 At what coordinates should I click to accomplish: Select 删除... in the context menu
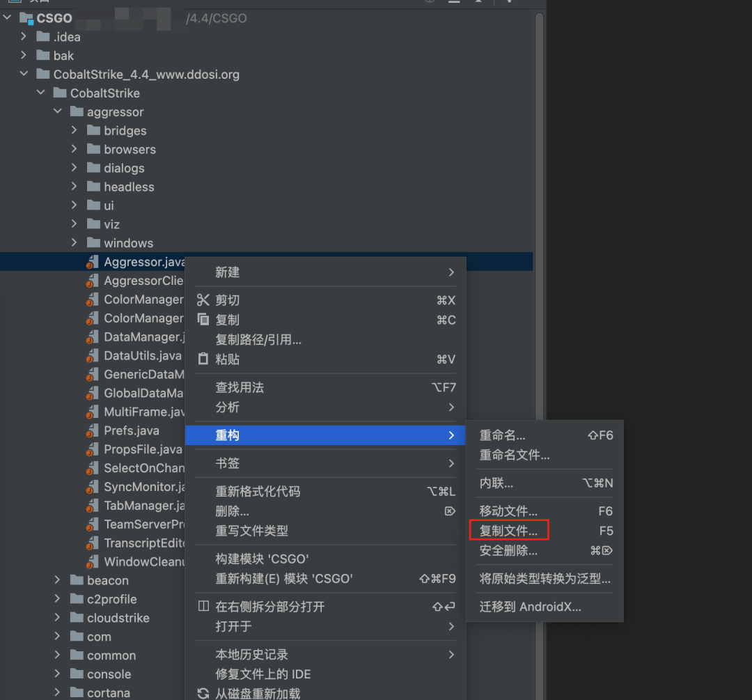pos(325,511)
